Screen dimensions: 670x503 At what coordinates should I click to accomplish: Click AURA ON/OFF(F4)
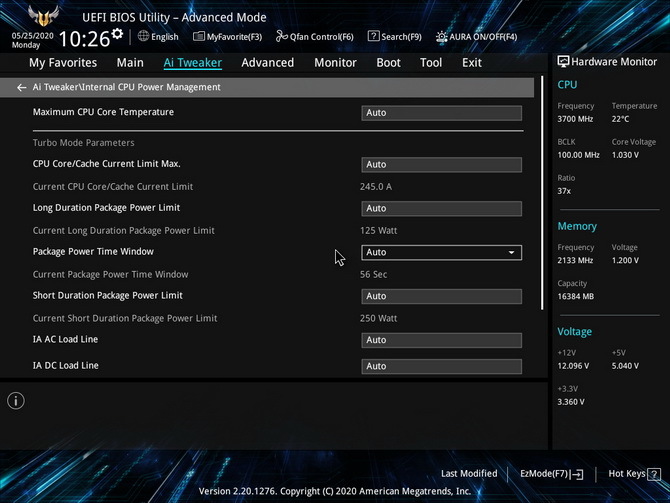[476, 37]
